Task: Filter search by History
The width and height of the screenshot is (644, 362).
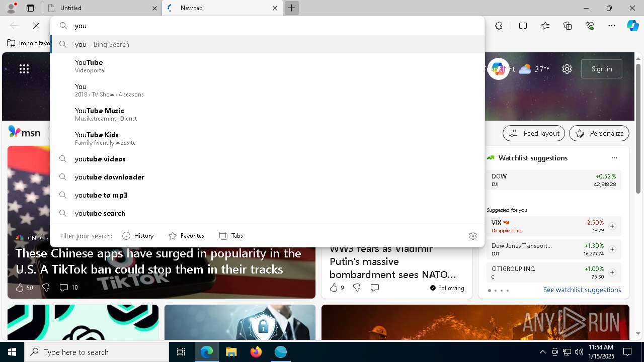Action: 138,236
